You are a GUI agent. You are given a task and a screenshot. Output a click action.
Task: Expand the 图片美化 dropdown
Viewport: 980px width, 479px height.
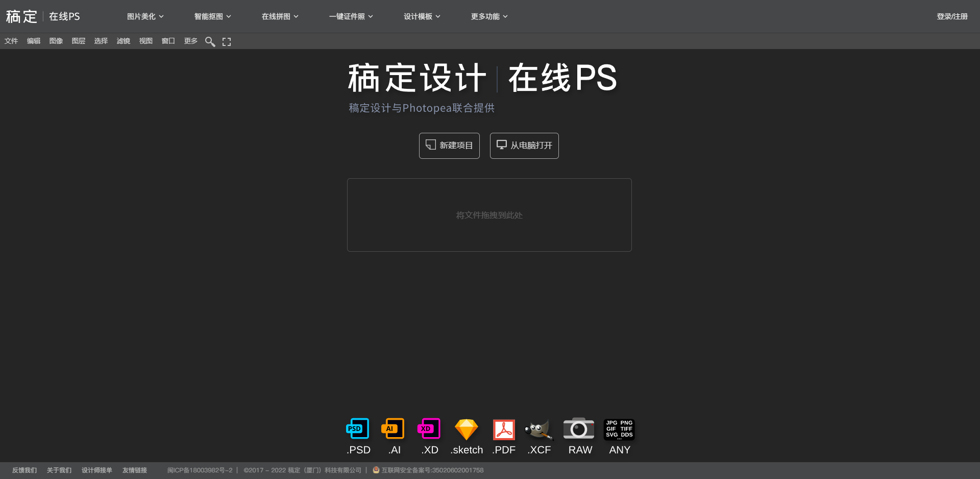(x=145, y=16)
